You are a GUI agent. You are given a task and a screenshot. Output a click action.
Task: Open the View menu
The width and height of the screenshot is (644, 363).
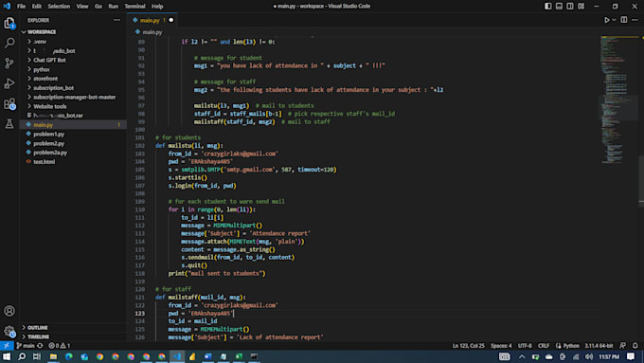[x=82, y=7]
